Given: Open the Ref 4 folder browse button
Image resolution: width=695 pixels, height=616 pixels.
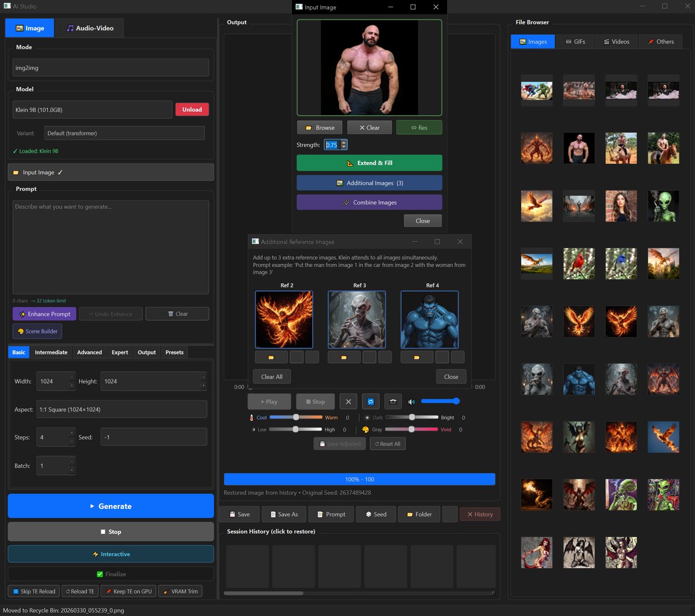Looking at the screenshot, I should (x=417, y=357).
